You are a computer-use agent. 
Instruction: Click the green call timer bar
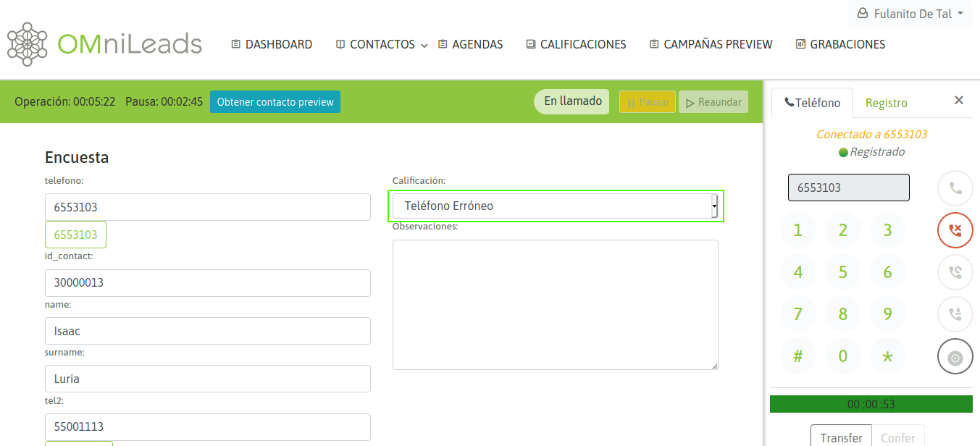871,404
